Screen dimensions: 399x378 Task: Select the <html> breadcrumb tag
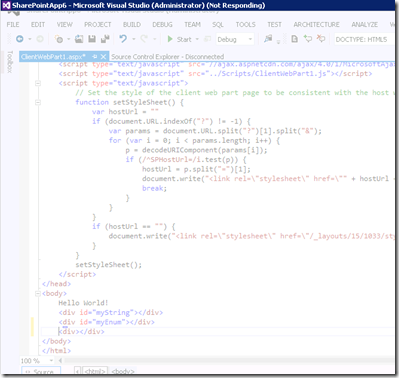pos(95,371)
